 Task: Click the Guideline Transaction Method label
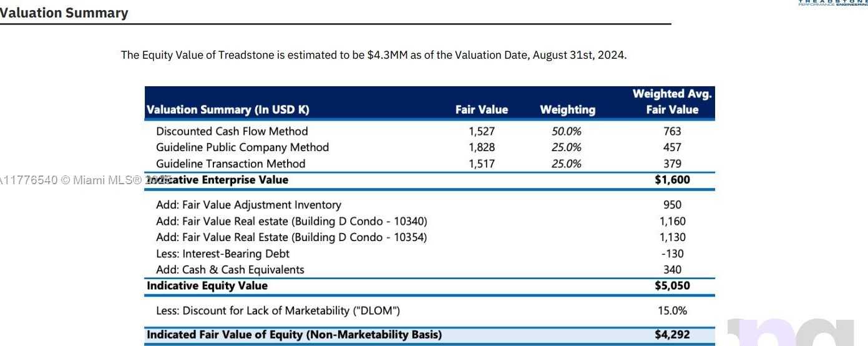click(230, 164)
